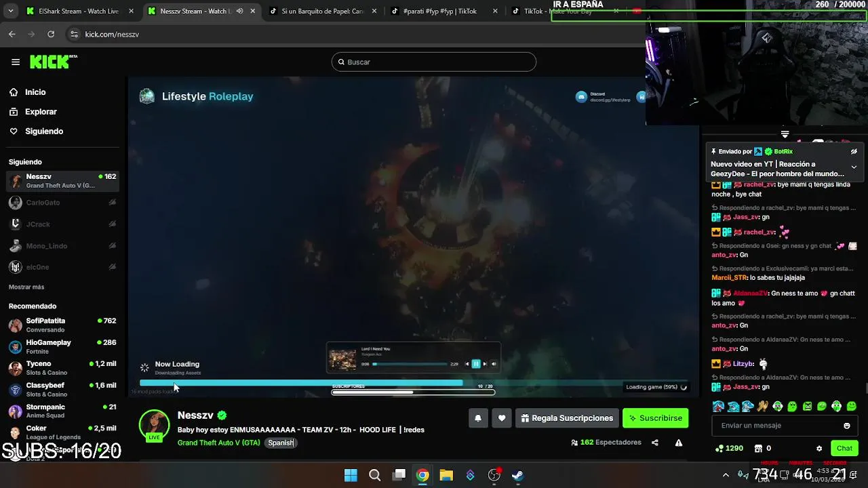Select Nesszv channel in the Siguiendo list

(x=63, y=181)
